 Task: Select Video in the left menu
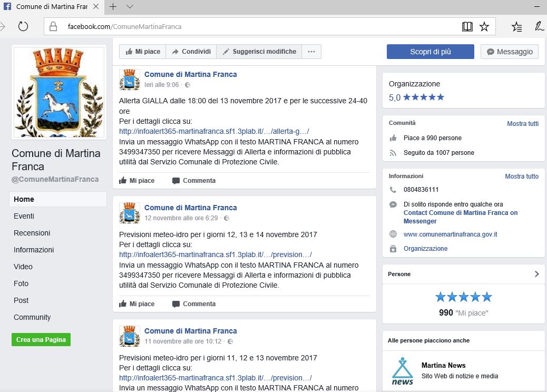[23, 267]
